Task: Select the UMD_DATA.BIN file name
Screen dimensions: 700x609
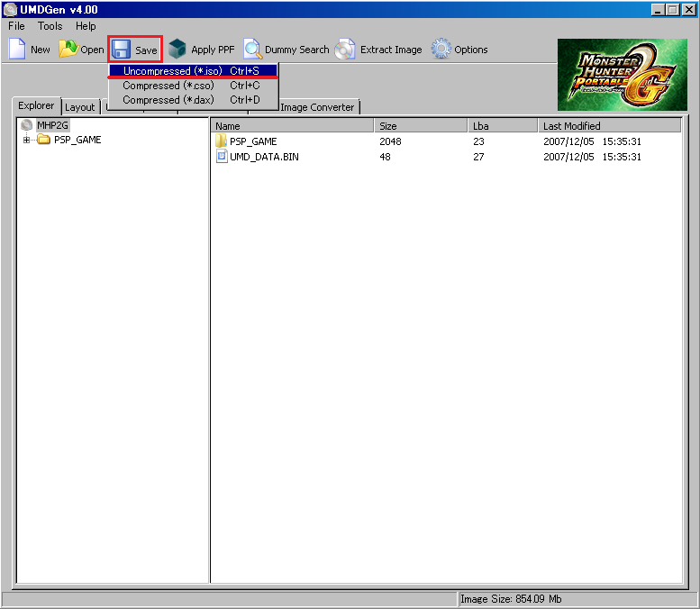Action: (264, 157)
